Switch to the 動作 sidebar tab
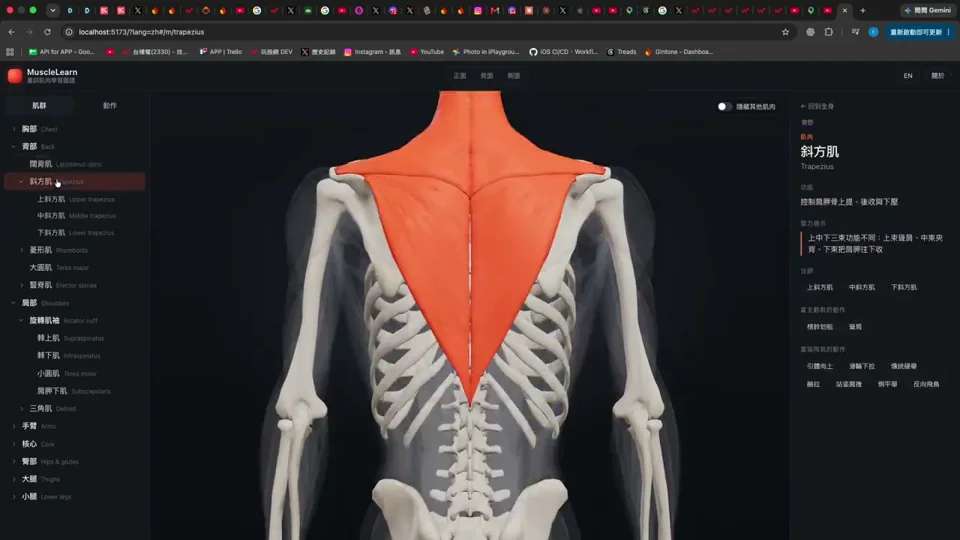Viewport: 960px width, 540px height. 110,105
